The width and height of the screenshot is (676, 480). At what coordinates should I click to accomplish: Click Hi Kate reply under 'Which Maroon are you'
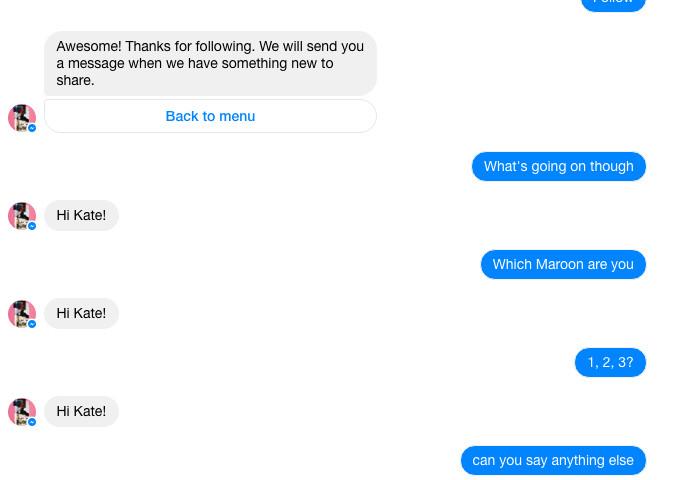pyautogui.click(x=81, y=313)
